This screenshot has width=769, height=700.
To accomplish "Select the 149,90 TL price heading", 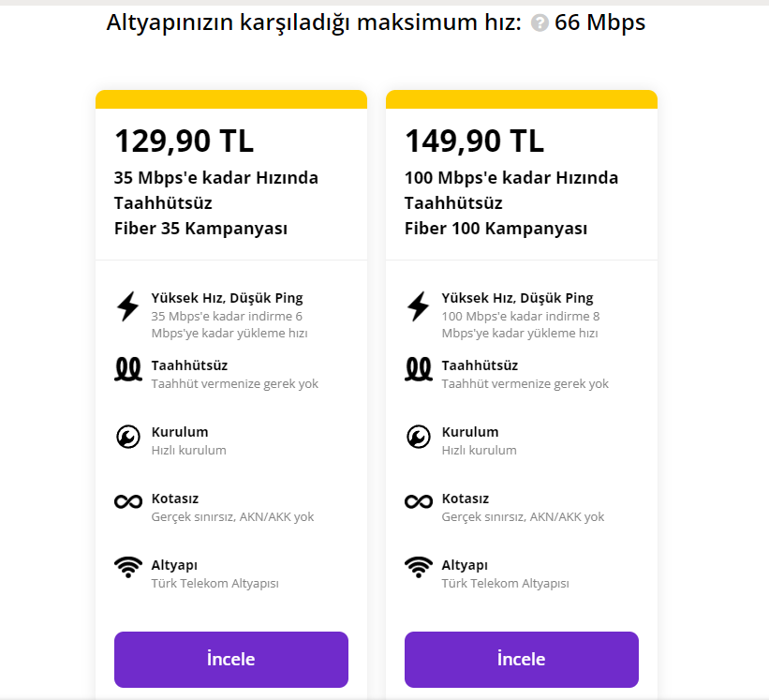I will pyautogui.click(x=474, y=141).
